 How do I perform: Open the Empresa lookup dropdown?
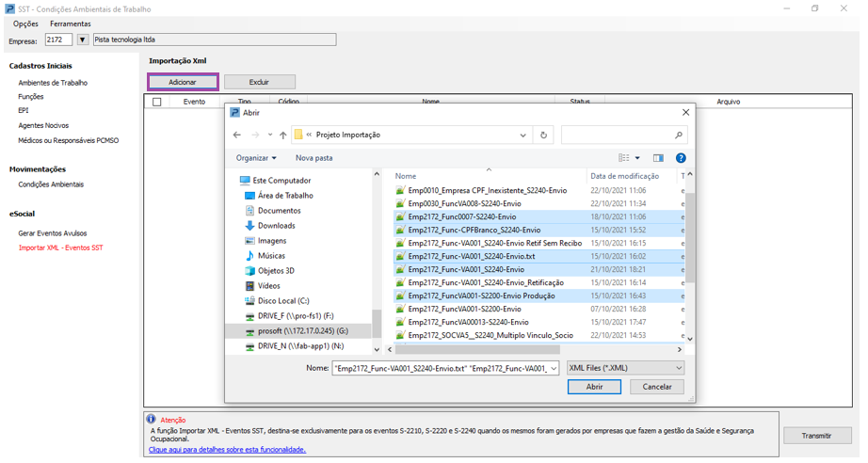tap(83, 40)
